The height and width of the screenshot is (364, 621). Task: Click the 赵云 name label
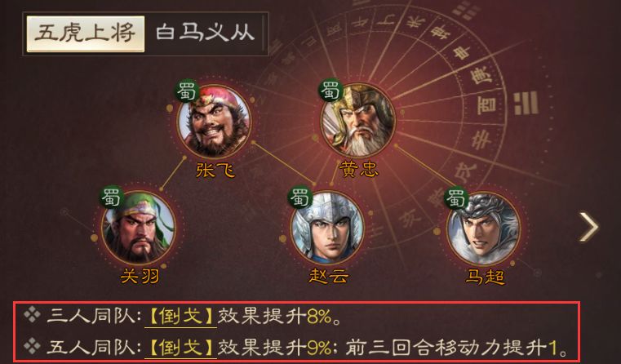329,276
